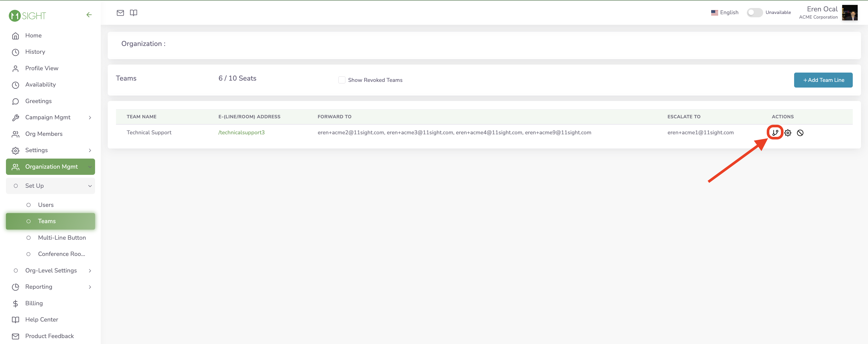This screenshot has width=868, height=344.
Task: Click the Campaign Mgmt wrench icon
Action: (16, 118)
